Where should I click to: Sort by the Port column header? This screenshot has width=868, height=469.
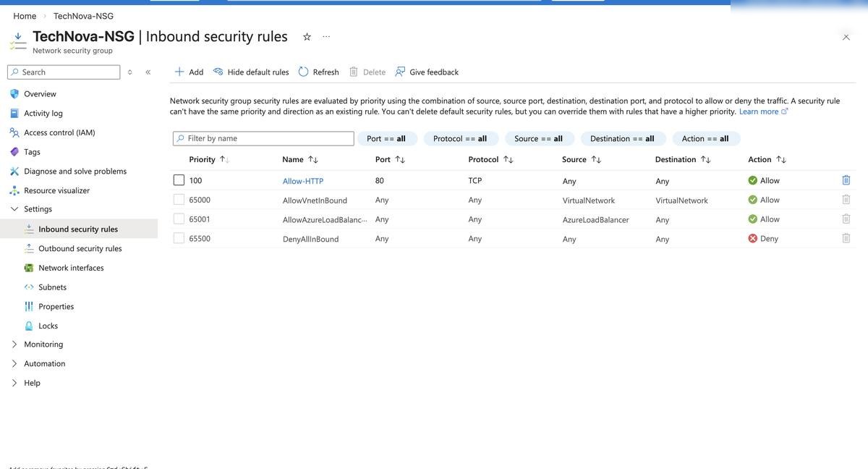tap(391, 159)
